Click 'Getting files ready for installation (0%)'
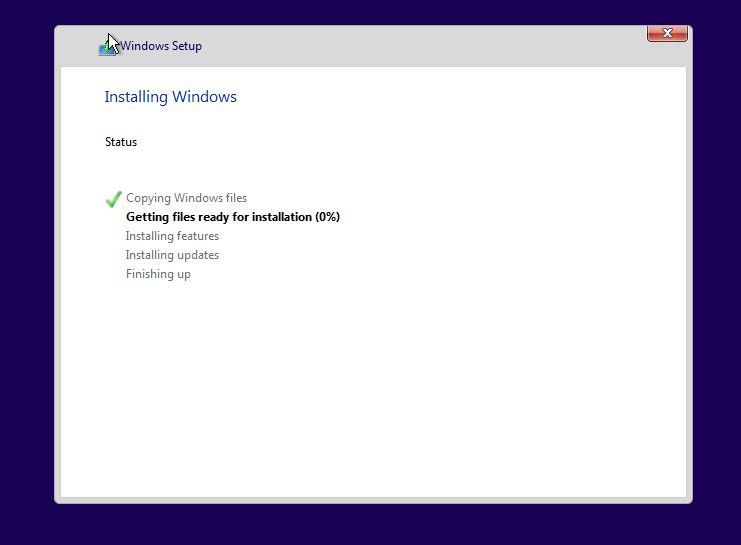This screenshot has width=741, height=545. click(233, 217)
